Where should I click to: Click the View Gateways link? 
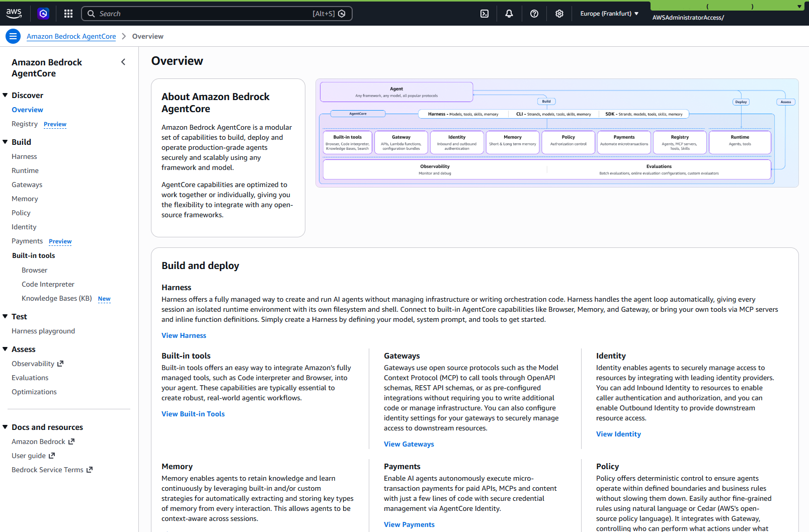pyautogui.click(x=409, y=444)
